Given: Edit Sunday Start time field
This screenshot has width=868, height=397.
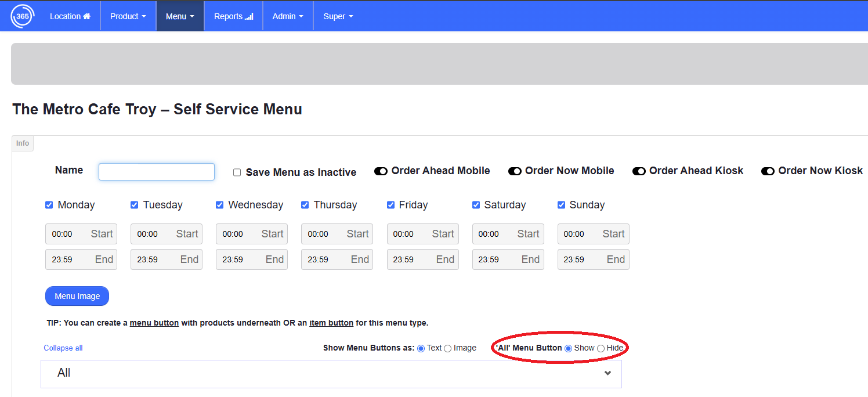Looking at the screenshot, I should 594,234.
